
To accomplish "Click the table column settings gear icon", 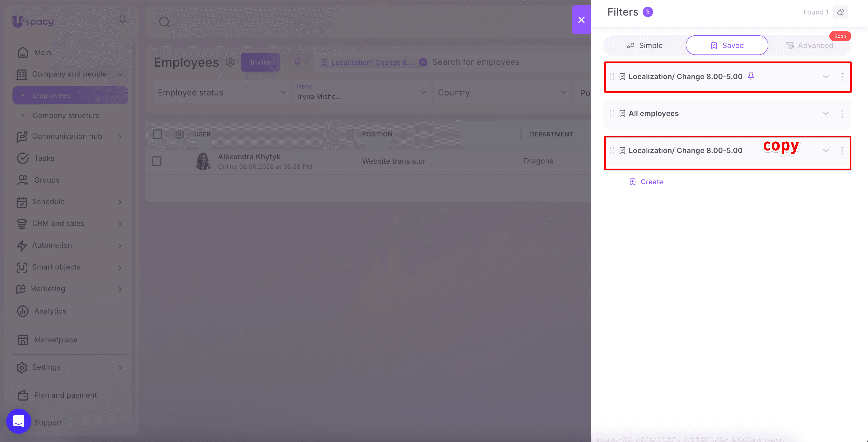I will [179, 134].
